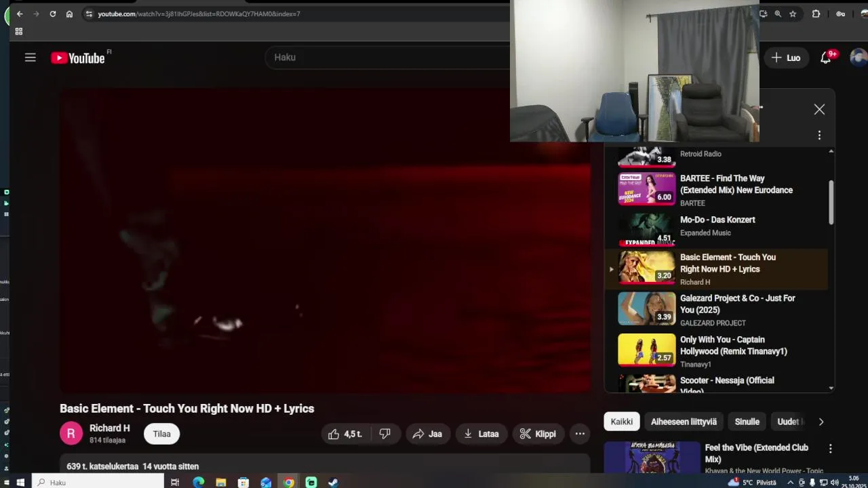
Task: Open the clock showing 5.06 in taskbar
Action: point(853,482)
